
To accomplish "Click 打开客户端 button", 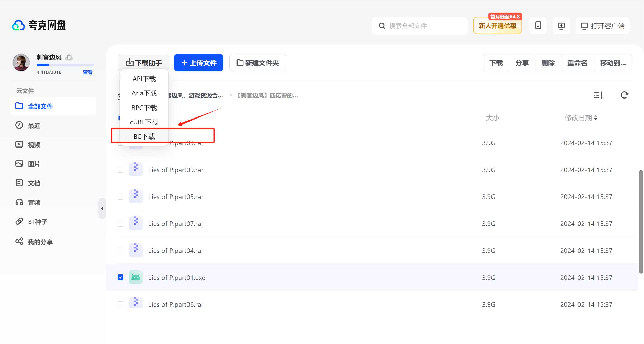I will (x=602, y=26).
